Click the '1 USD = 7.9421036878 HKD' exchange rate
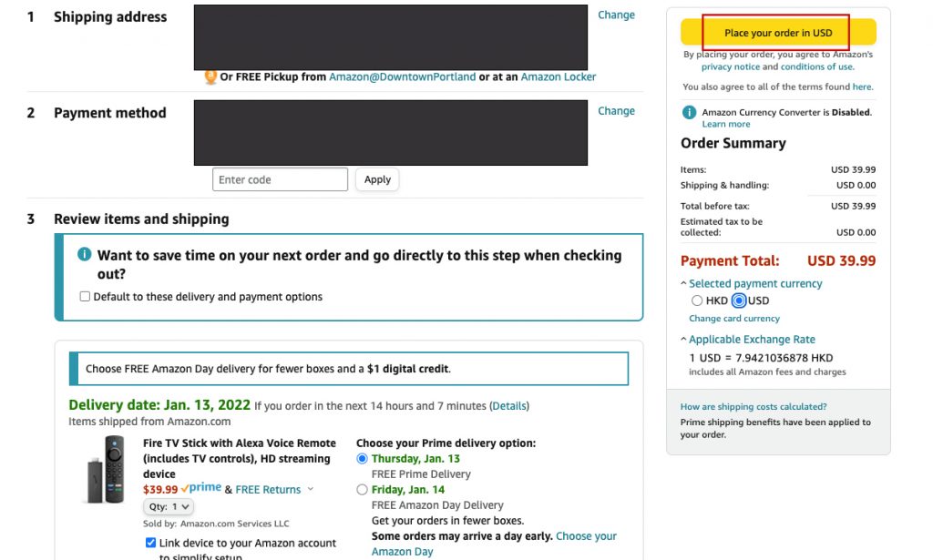 tap(761, 358)
